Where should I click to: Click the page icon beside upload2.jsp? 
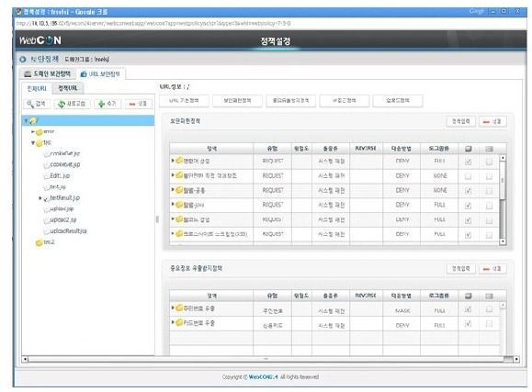(x=47, y=220)
